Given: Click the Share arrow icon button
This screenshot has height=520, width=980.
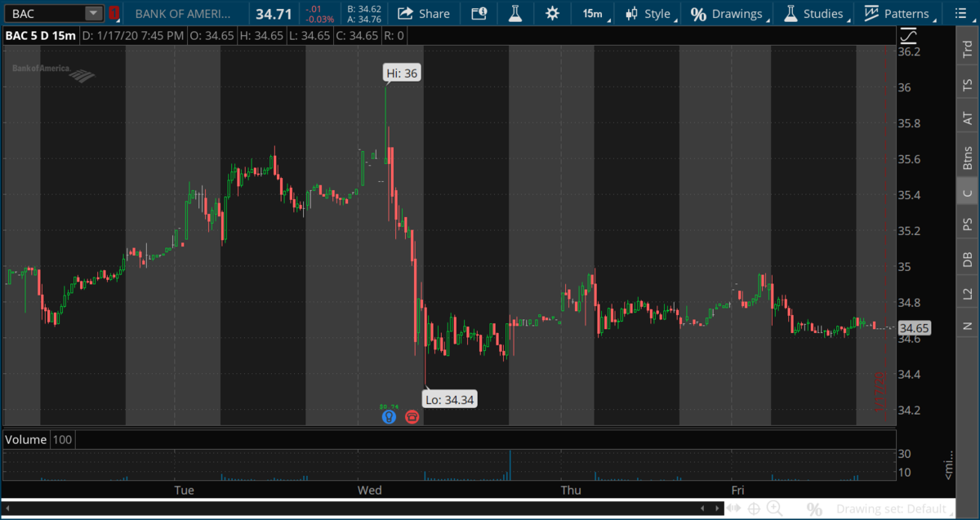Looking at the screenshot, I should (404, 13).
